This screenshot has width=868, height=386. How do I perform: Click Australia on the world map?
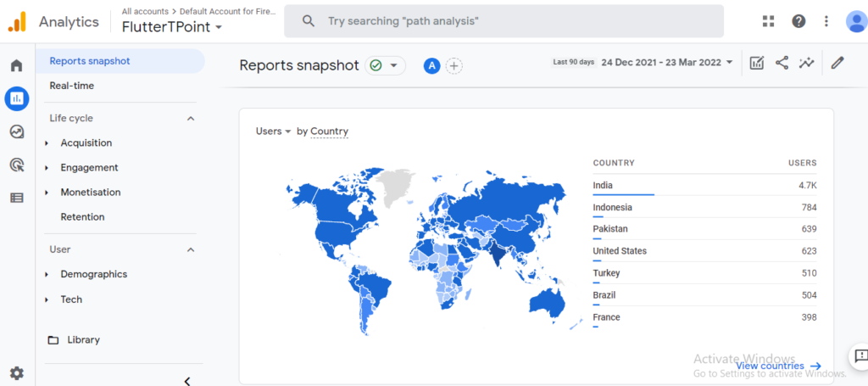pos(548,304)
